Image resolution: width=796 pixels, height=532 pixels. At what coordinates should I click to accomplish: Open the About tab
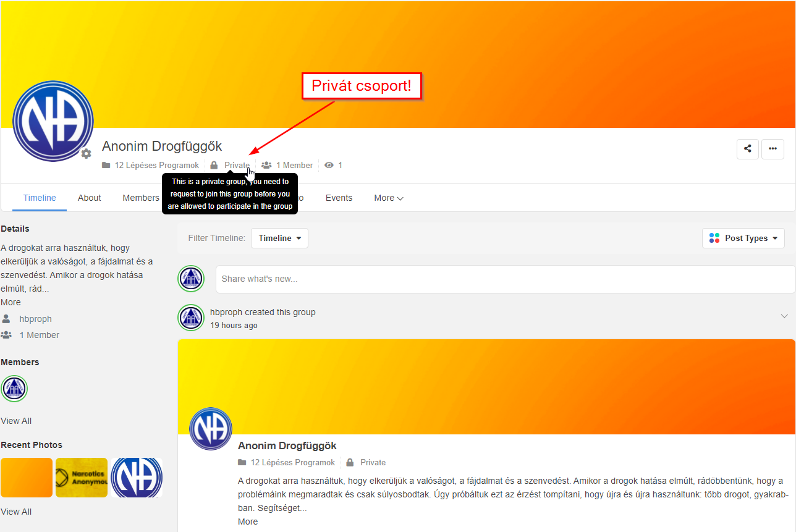[89, 198]
